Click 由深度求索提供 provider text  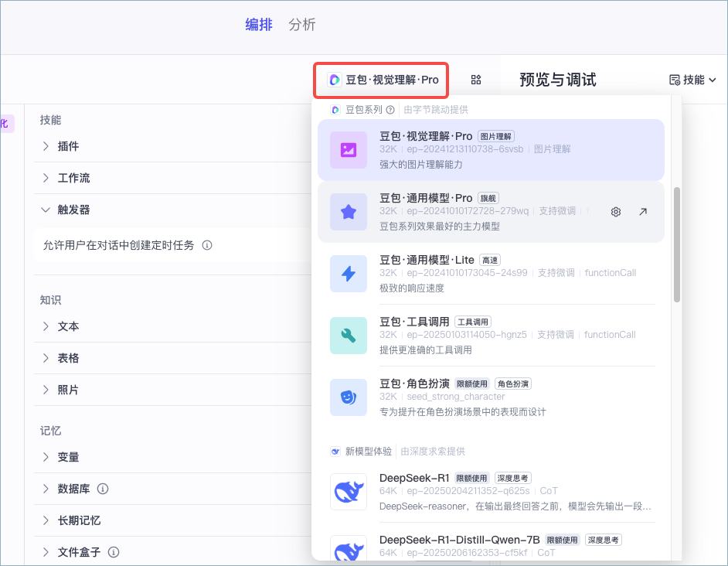click(433, 452)
